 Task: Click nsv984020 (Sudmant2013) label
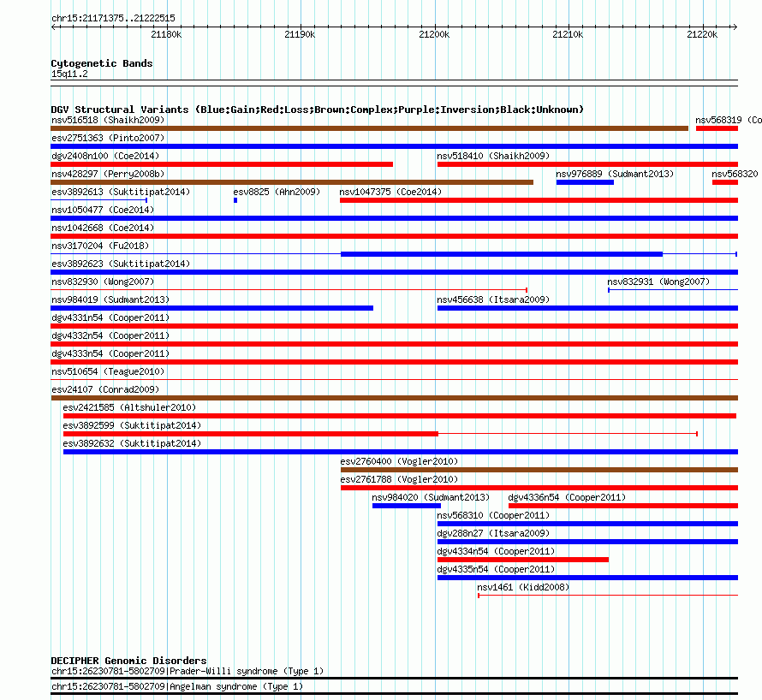(x=431, y=497)
